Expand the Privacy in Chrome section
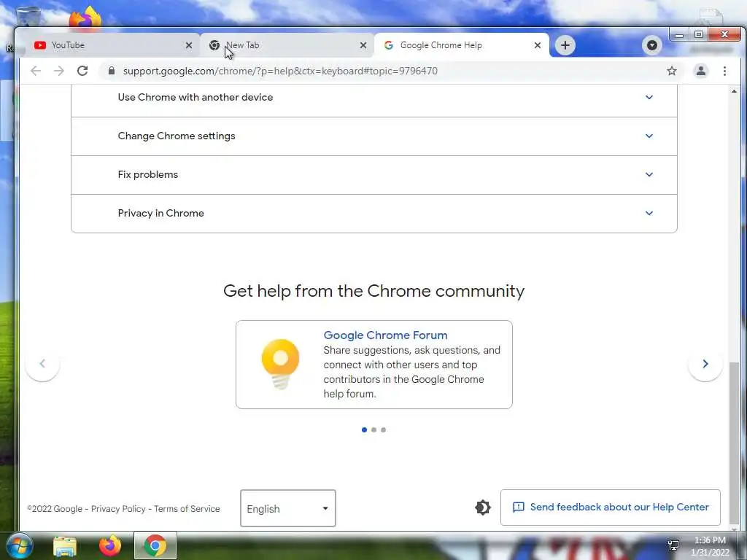This screenshot has width=747, height=560. pos(374,214)
